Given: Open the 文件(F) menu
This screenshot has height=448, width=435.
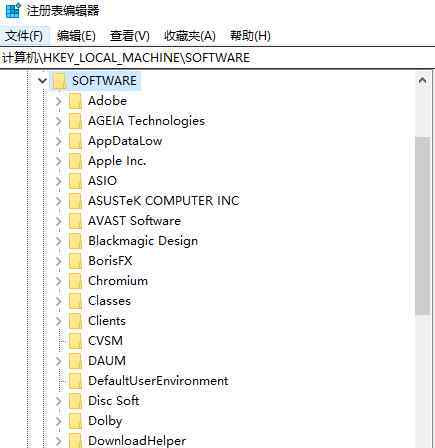Looking at the screenshot, I should [x=24, y=36].
